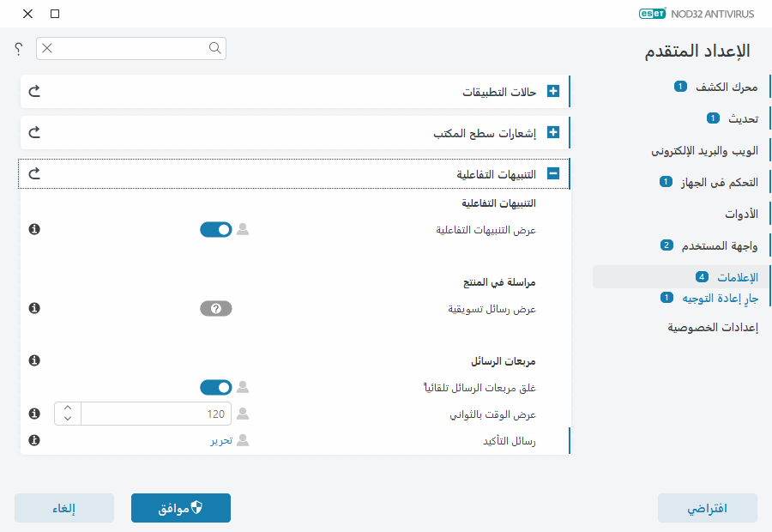Screen dimensions: 772x532
Task: Toggle عرض رسائل تسويقية switch
Action: point(215,308)
